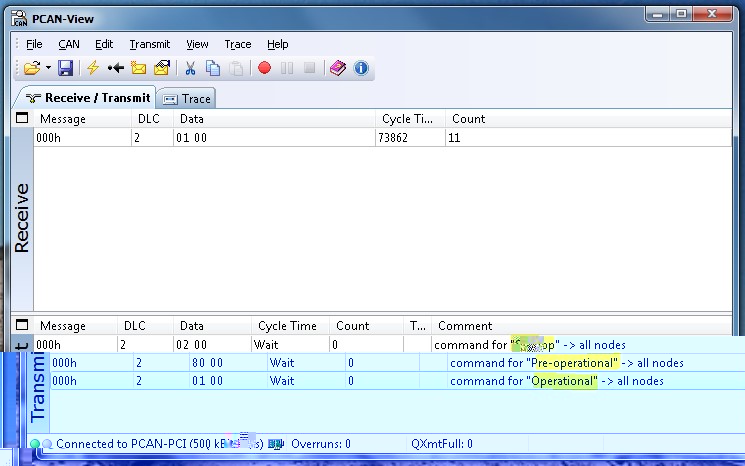Open a file with the folder icon
This screenshot has height=466, width=745.
[x=32, y=68]
